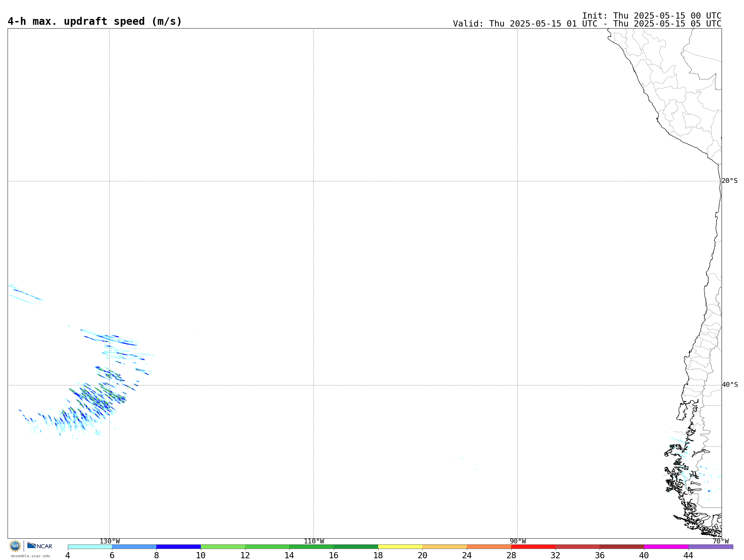Select the 36-40 m/s dark red swatch
This screenshot has width=744, height=560.
(622, 547)
